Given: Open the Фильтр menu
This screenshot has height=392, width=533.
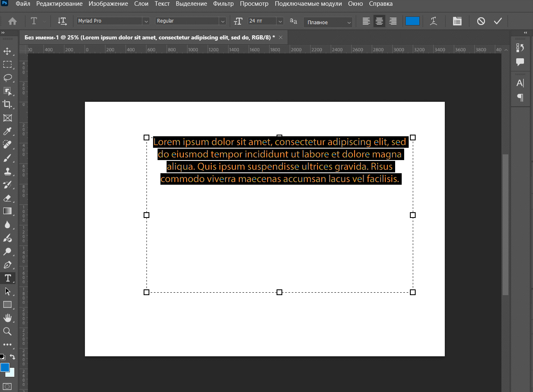Looking at the screenshot, I should [x=223, y=4].
